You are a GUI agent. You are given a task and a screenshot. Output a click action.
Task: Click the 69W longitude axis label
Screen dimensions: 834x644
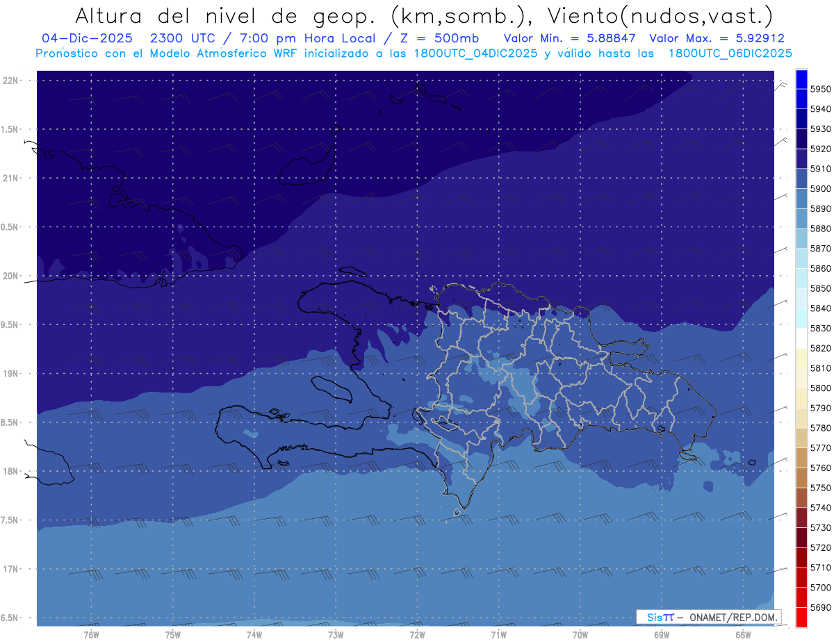[x=662, y=634]
